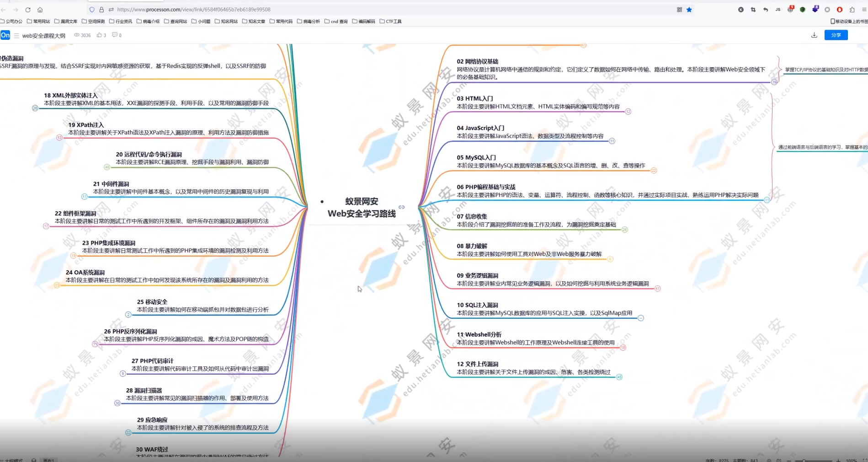This screenshot has height=462, width=868.
Task: Click the web安全课程大纲 document title
Action: (x=44, y=36)
